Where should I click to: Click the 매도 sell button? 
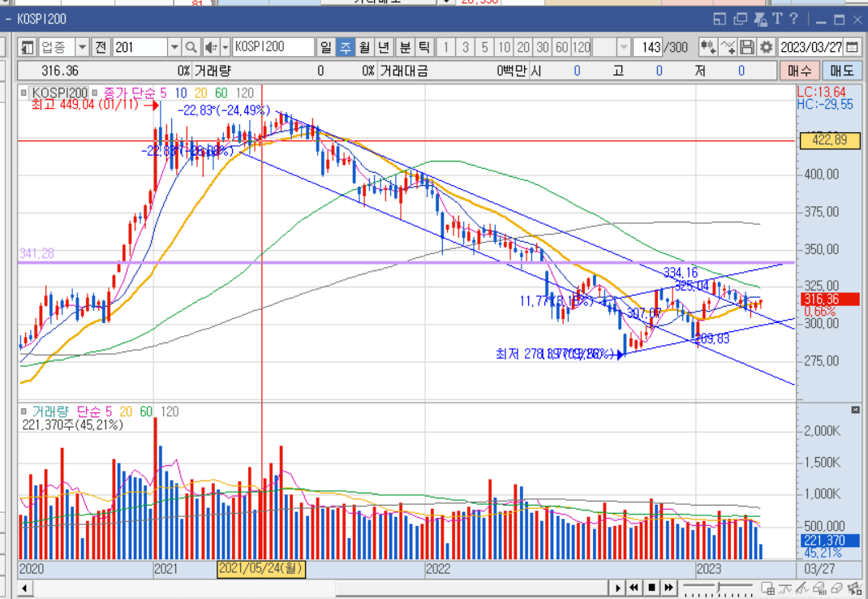[x=842, y=71]
